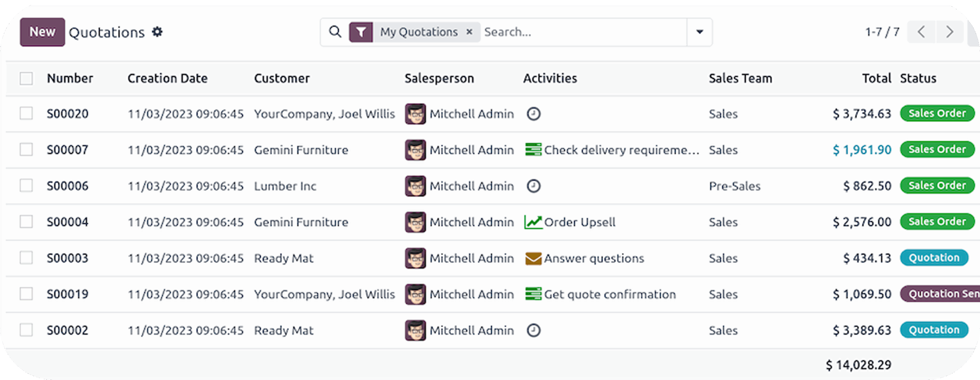980x380 pixels.
Task: Click the New button
Action: (42, 32)
